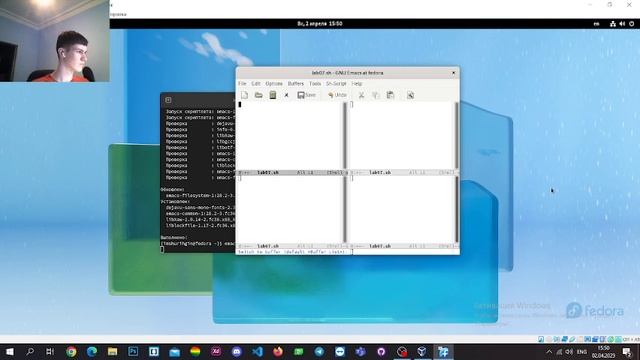This screenshot has height=360, width=640.
Task: Open the File menu in Emacs
Action: tap(242, 83)
